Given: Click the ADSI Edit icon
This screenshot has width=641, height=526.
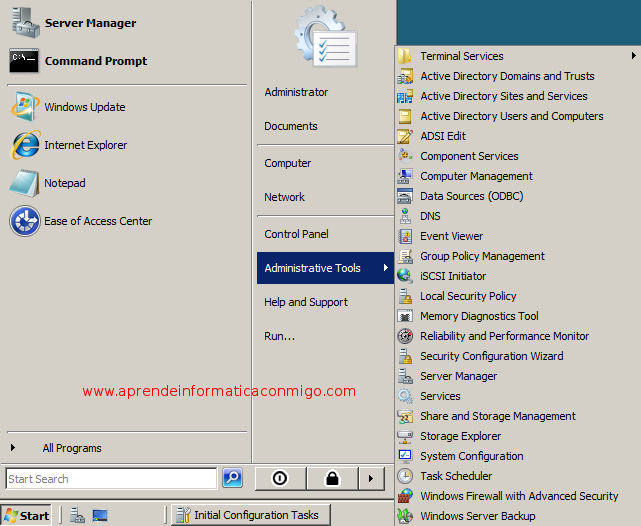Looking at the screenshot, I should pyautogui.click(x=405, y=136).
